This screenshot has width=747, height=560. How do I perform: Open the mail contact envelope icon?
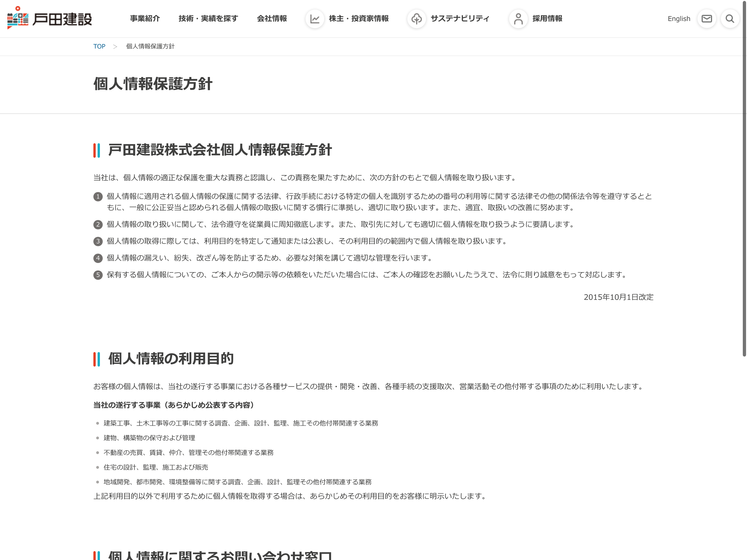tap(706, 19)
